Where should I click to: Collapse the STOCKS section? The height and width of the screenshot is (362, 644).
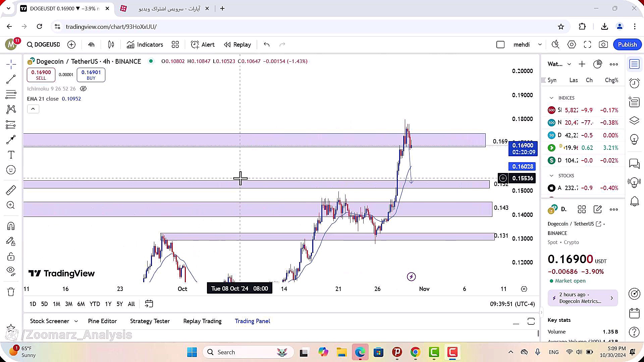click(x=551, y=176)
